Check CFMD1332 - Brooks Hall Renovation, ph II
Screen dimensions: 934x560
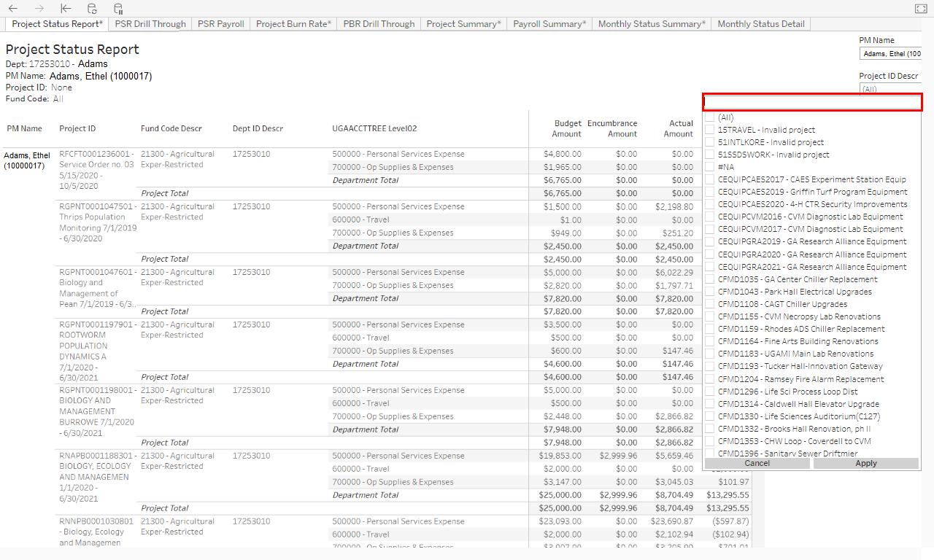click(709, 429)
